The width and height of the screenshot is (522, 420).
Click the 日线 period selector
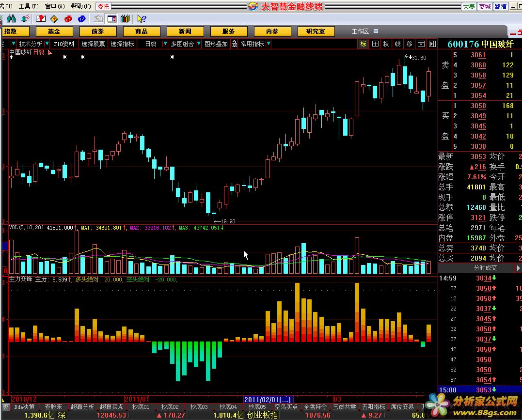(150, 44)
